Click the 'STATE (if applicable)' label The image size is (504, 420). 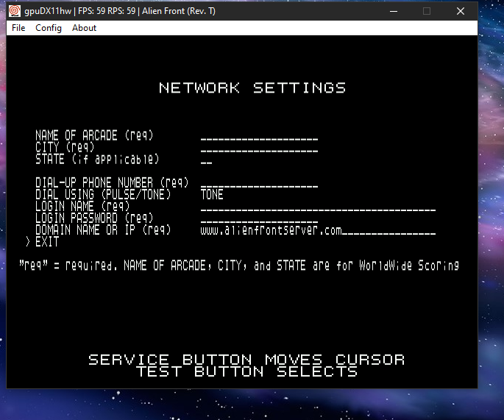click(x=97, y=160)
